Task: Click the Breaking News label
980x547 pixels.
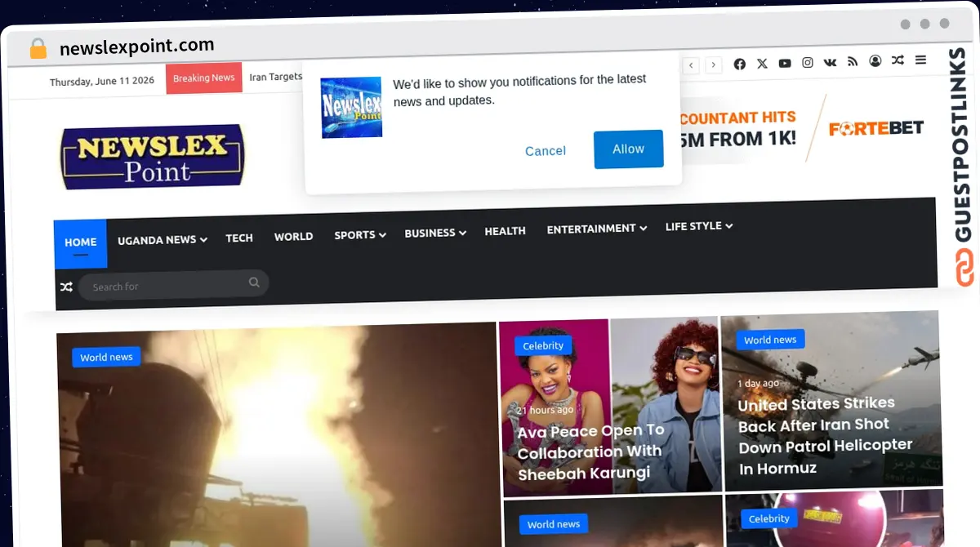Action: (204, 78)
